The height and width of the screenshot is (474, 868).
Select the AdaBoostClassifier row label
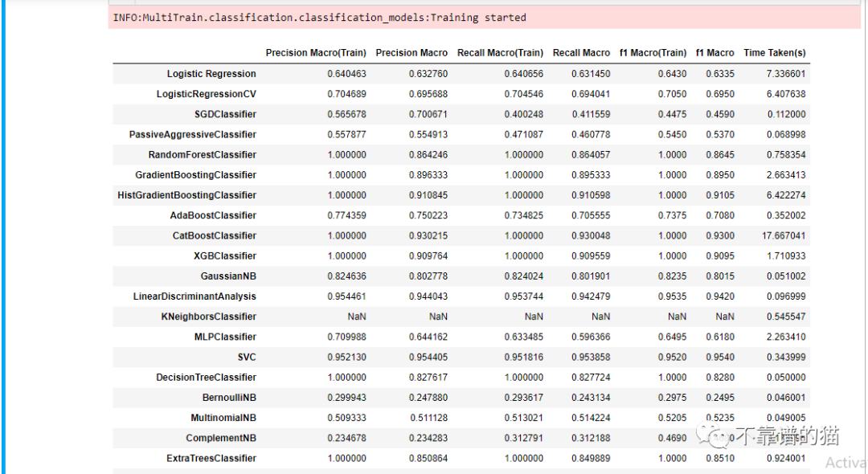(x=213, y=215)
